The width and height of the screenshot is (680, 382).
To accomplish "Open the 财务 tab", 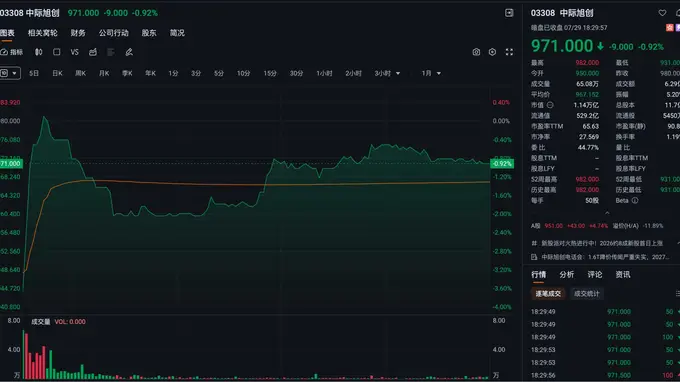I will coord(78,33).
